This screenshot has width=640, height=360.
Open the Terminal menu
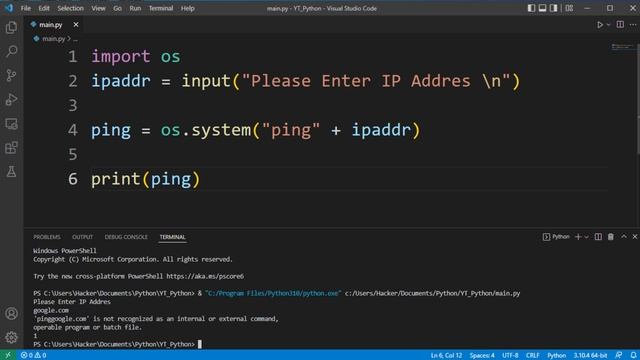pos(161,8)
